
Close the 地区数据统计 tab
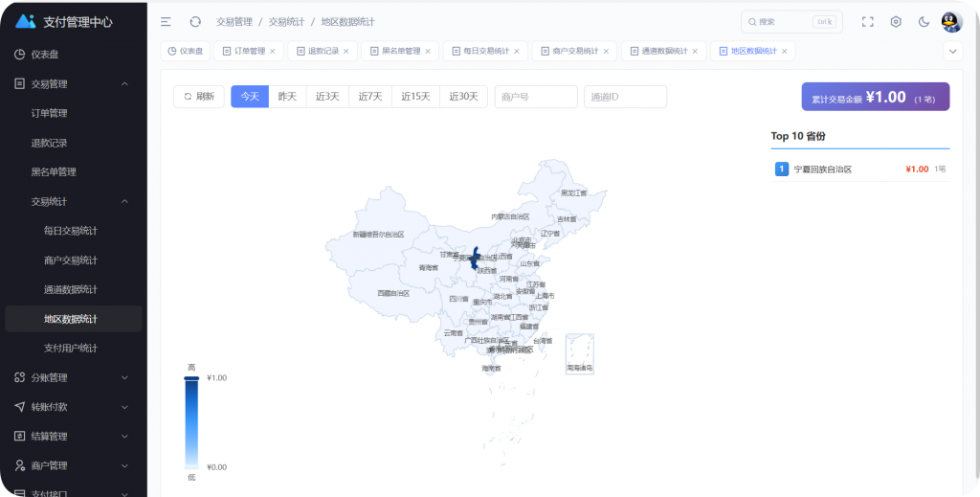coord(784,52)
